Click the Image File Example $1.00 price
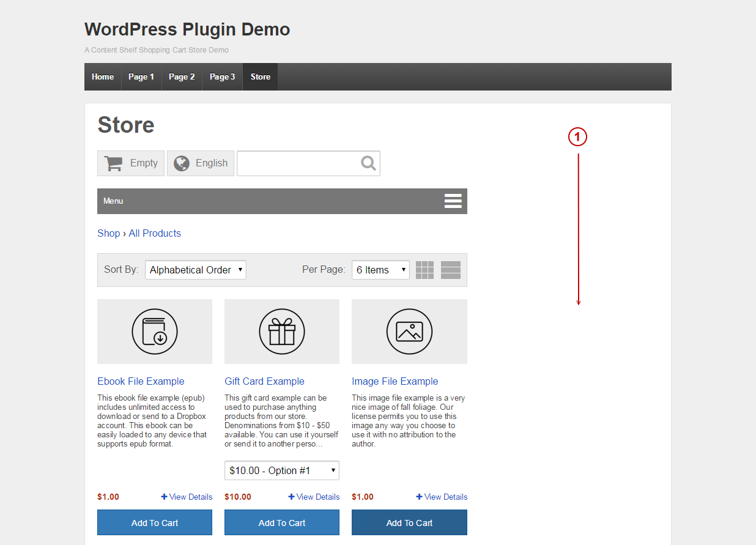This screenshot has height=545, width=756. (x=363, y=497)
